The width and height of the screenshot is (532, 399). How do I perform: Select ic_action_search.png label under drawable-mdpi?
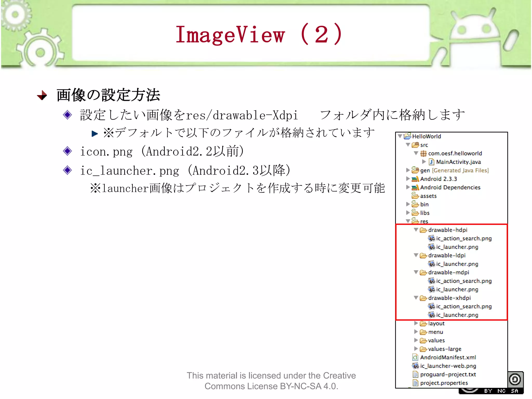point(464,281)
